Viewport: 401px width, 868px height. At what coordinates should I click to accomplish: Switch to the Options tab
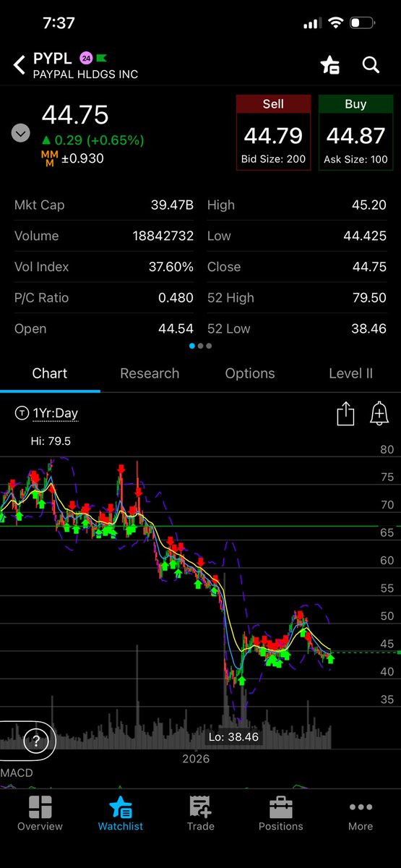(x=250, y=373)
